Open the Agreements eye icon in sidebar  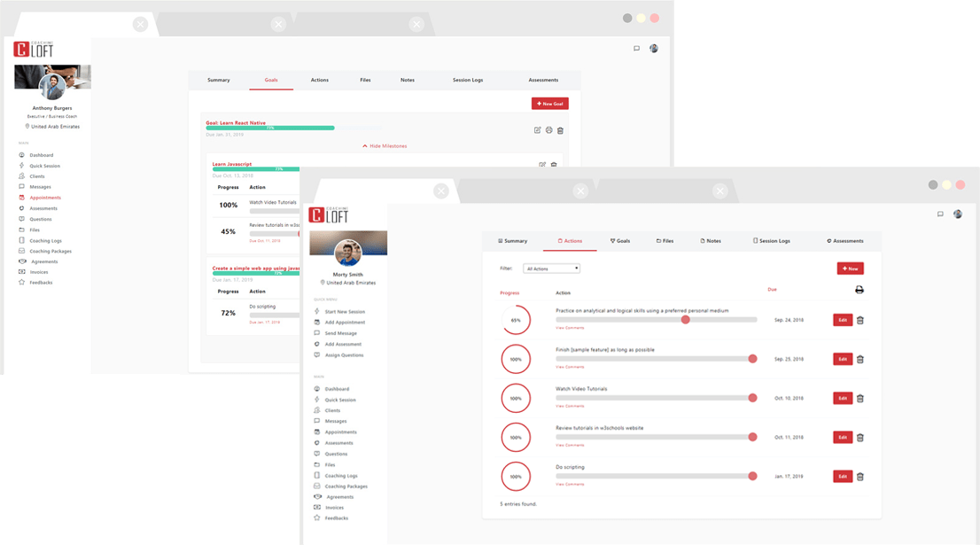pyautogui.click(x=316, y=497)
